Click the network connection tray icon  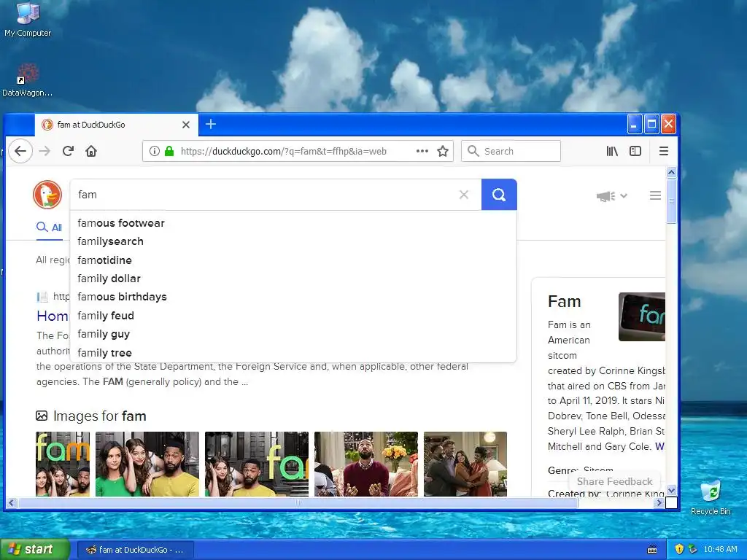(692, 550)
